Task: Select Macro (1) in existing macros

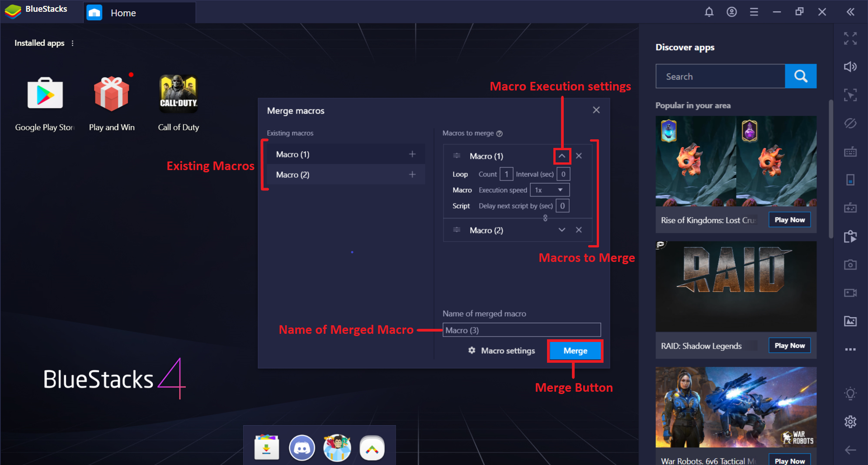Action: pyautogui.click(x=345, y=154)
